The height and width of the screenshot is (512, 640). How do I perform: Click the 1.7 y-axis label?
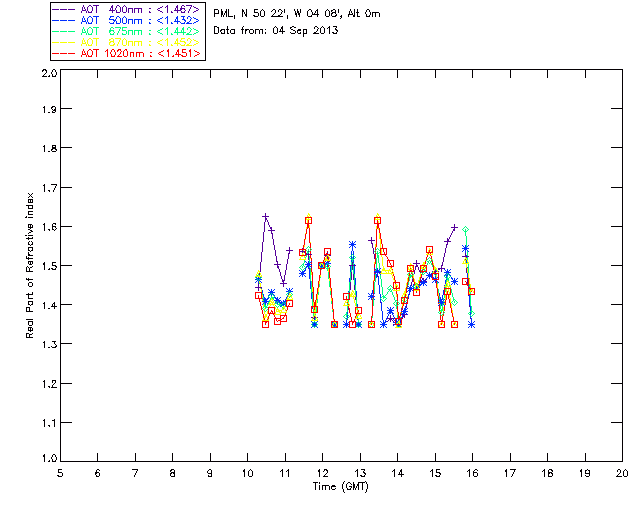click(49, 187)
